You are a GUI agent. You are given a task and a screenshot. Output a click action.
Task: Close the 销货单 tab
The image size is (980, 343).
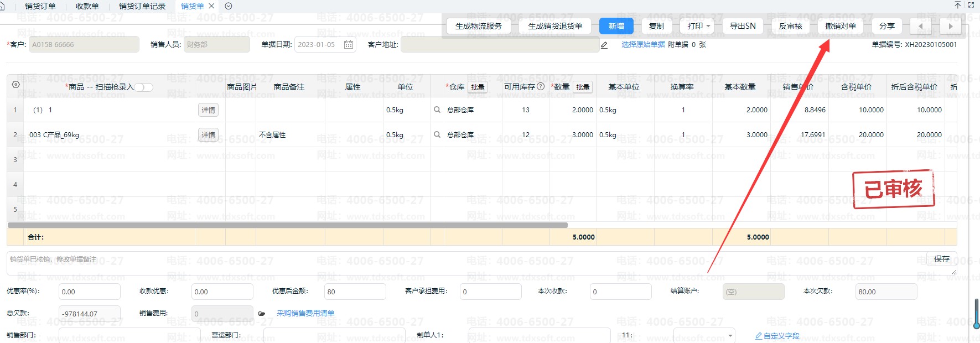coord(211,6)
